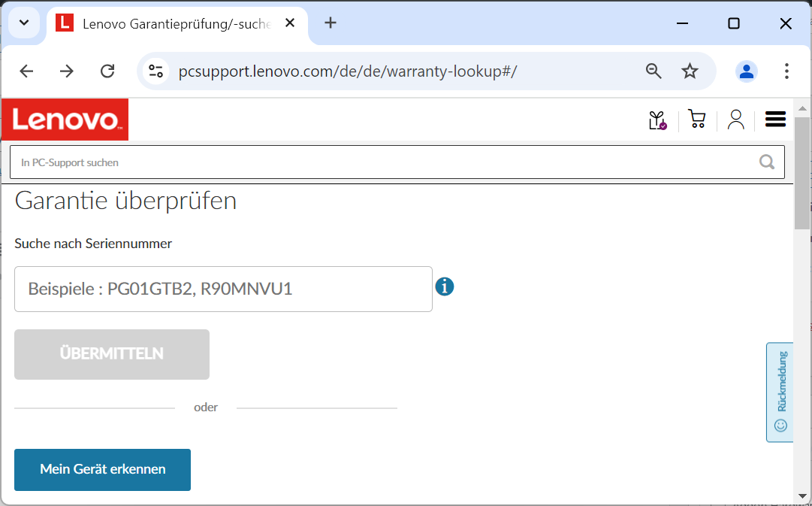Click the magnifier icon in PC-Support search
The image size is (812, 506).
coord(767,162)
